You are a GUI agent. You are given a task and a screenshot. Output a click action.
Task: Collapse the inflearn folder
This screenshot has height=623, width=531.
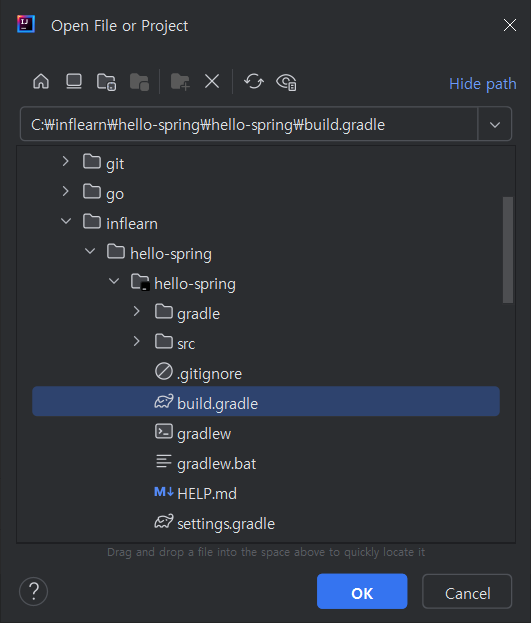click(x=66, y=221)
